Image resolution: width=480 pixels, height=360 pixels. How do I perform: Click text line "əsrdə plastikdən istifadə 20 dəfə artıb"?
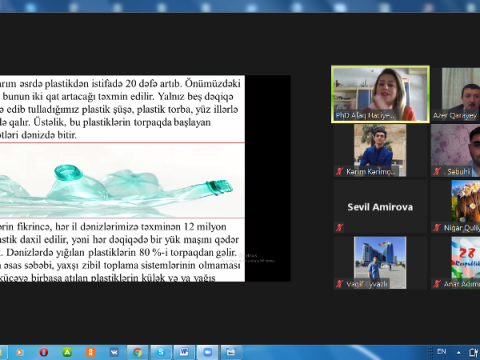tap(99, 83)
